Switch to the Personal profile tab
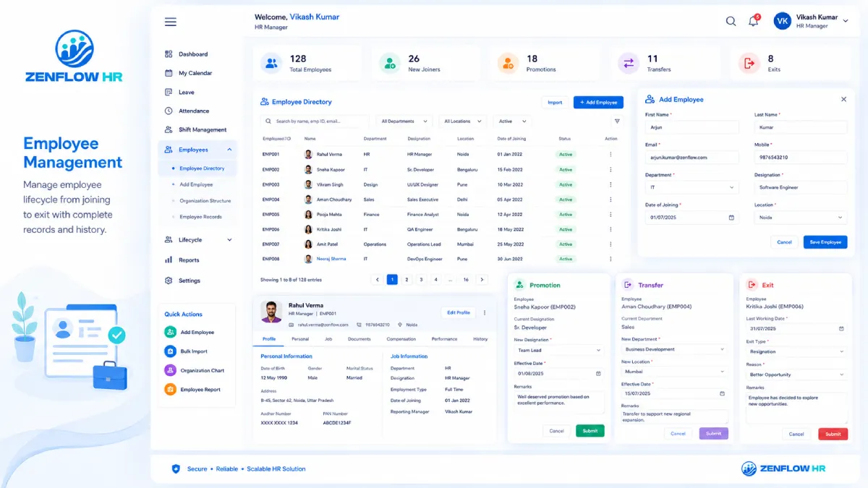The height and width of the screenshot is (488, 868). 300,339
